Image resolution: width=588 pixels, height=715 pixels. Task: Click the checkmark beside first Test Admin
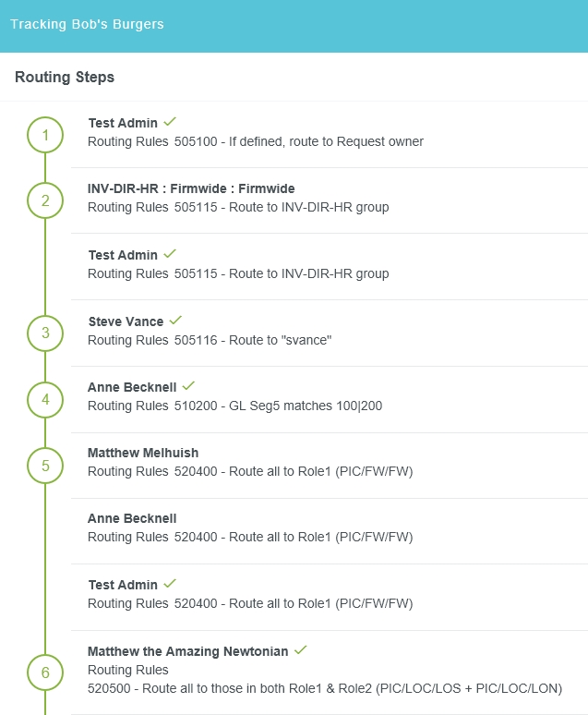click(x=170, y=122)
